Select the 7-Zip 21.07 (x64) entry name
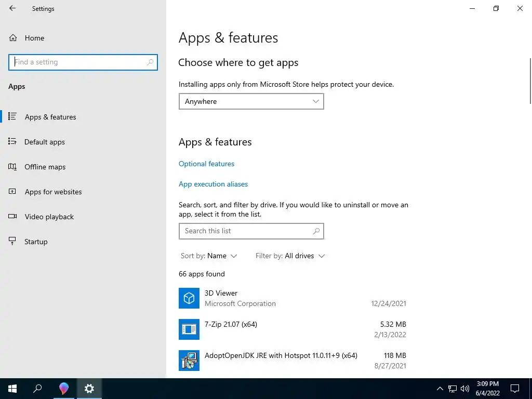The image size is (532, 399). pos(231,324)
